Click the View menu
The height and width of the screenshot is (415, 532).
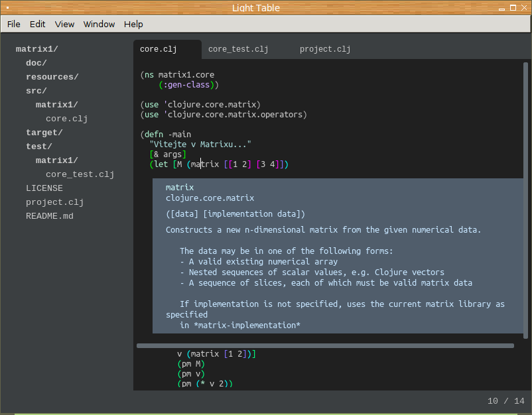[x=64, y=24]
